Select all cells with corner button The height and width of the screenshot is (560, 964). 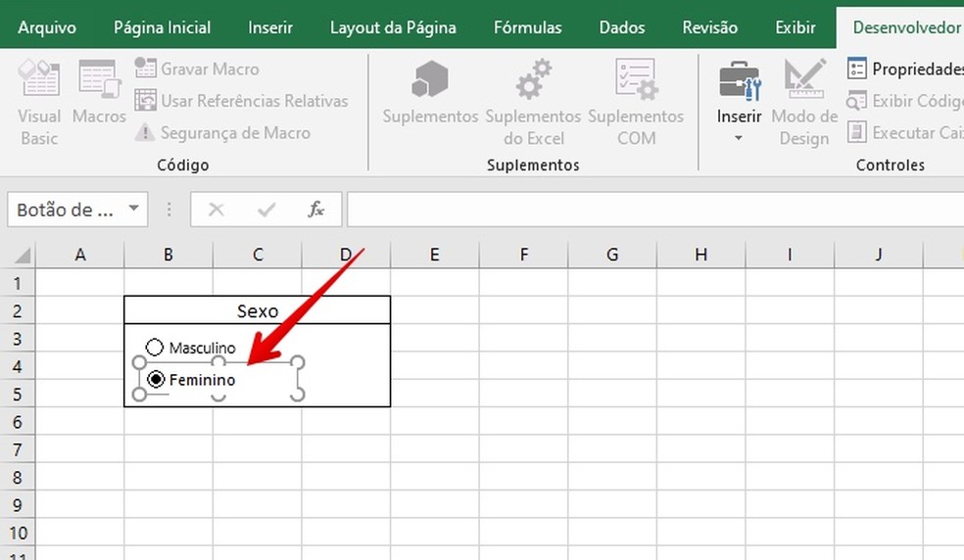coord(19,254)
